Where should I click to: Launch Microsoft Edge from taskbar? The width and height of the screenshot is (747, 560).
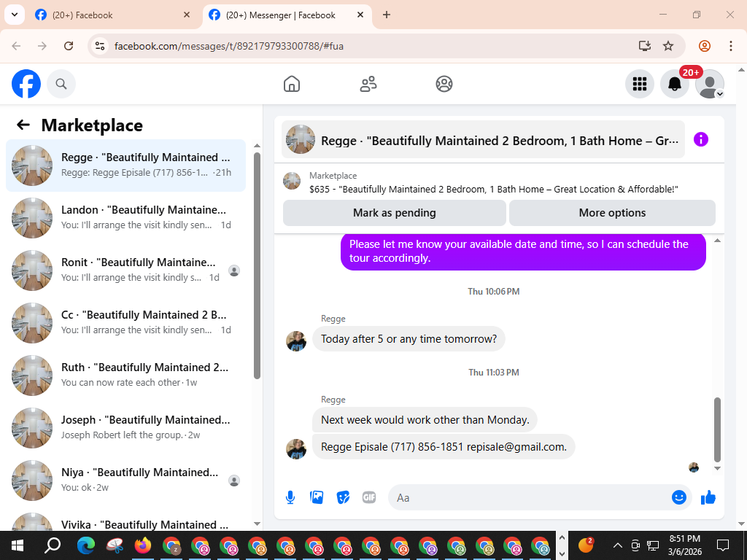(x=86, y=545)
